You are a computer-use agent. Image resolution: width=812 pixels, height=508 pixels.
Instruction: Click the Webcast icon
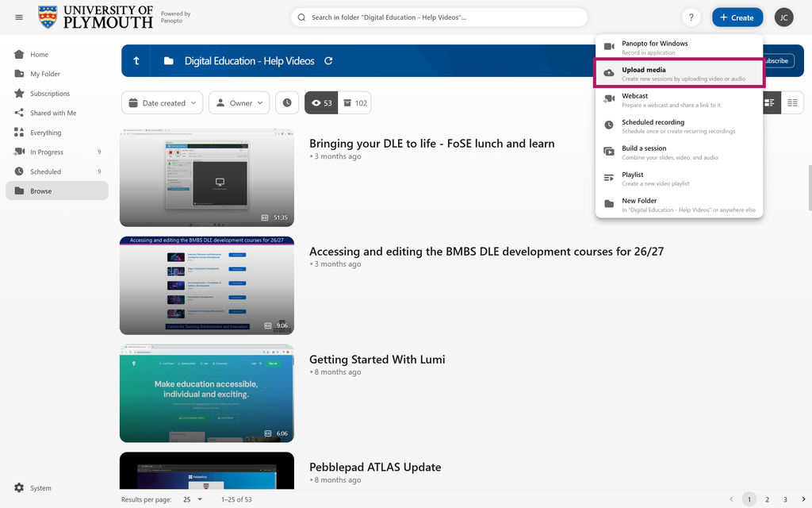[x=609, y=99]
